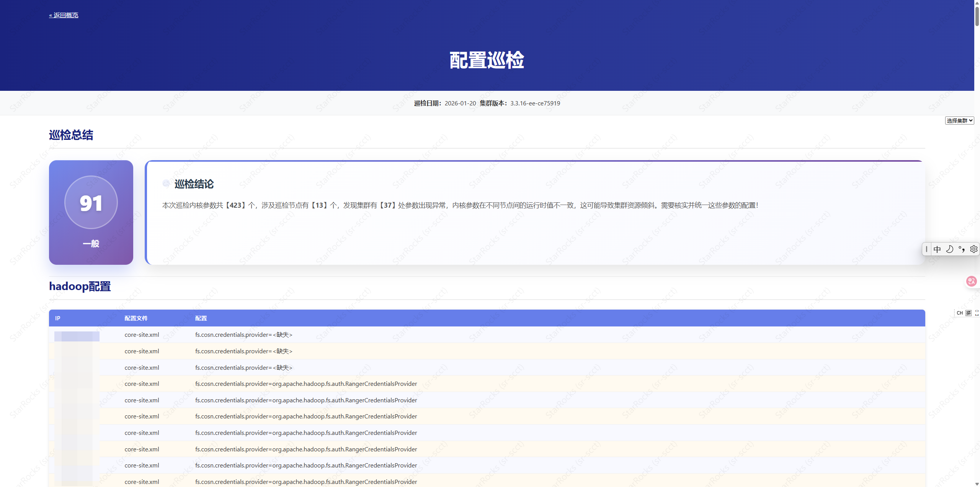Click the small language bar options icon
The height and width of the screenshot is (487, 980).
(x=977, y=313)
